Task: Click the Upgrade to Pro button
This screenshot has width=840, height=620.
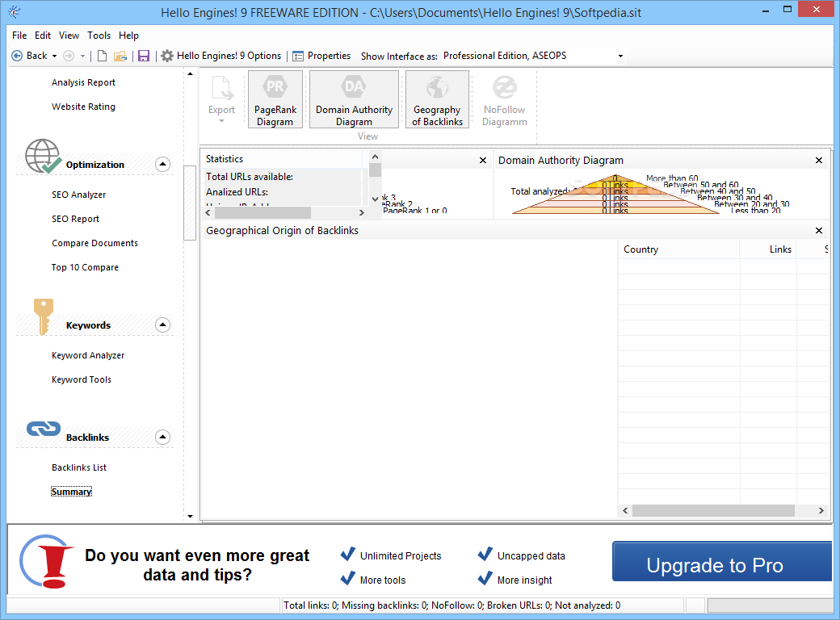Action: (x=721, y=561)
